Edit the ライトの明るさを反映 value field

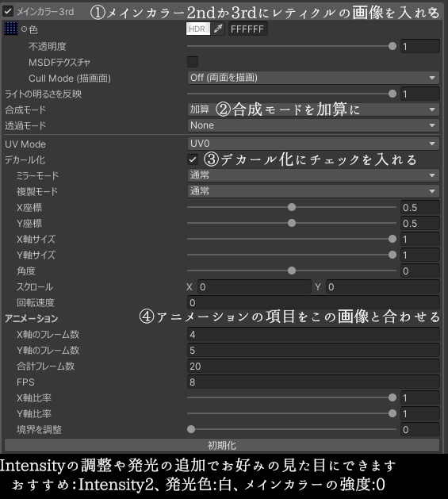[420, 94]
